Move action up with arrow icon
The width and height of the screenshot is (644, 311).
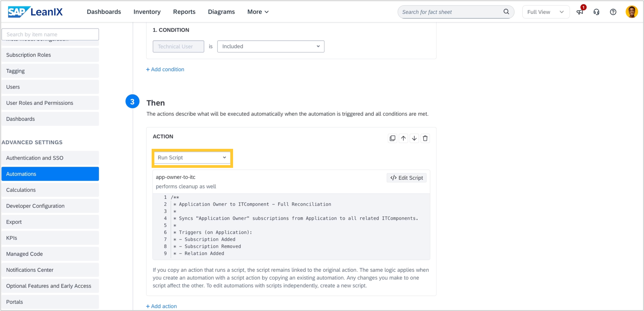pyautogui.click(x=403, y=138)
